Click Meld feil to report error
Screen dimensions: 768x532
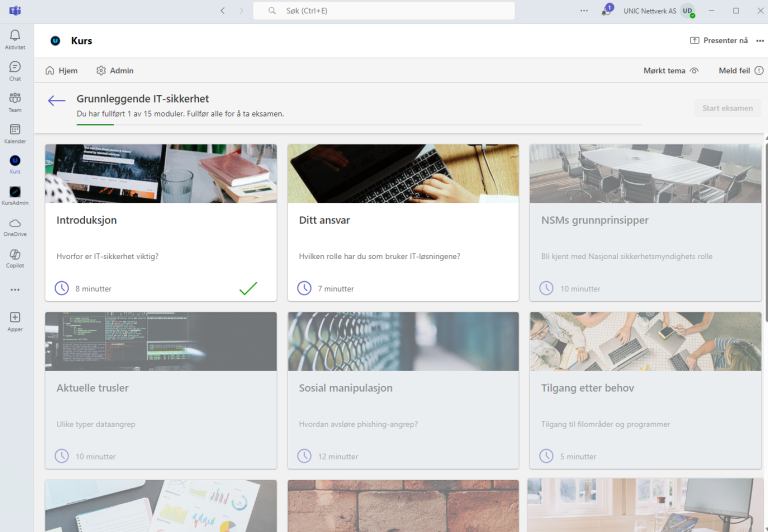tap(741, 71)
